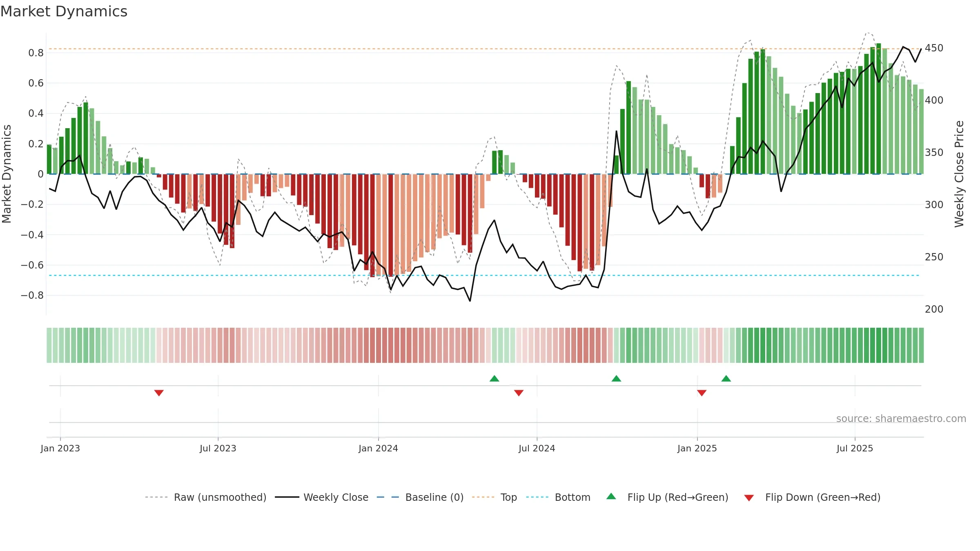Viewport: 980px width, 551px height.
Task: Click the 0.2 tick on left axis
Action: point(36,144)
